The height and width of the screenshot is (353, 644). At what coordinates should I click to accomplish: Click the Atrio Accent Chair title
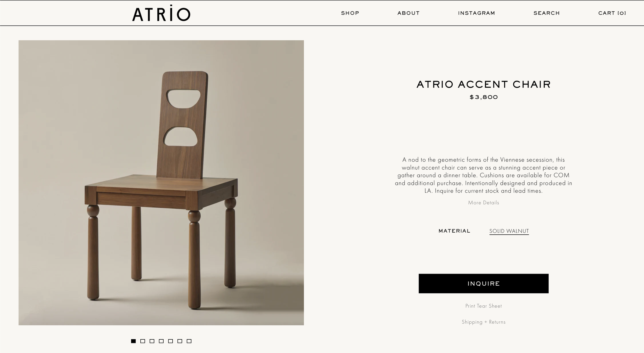(484, 84)
